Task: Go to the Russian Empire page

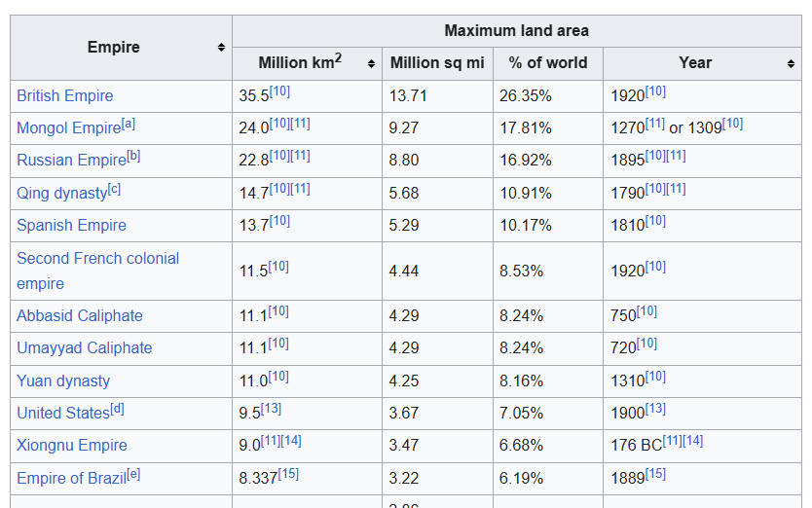Action: 71,161
